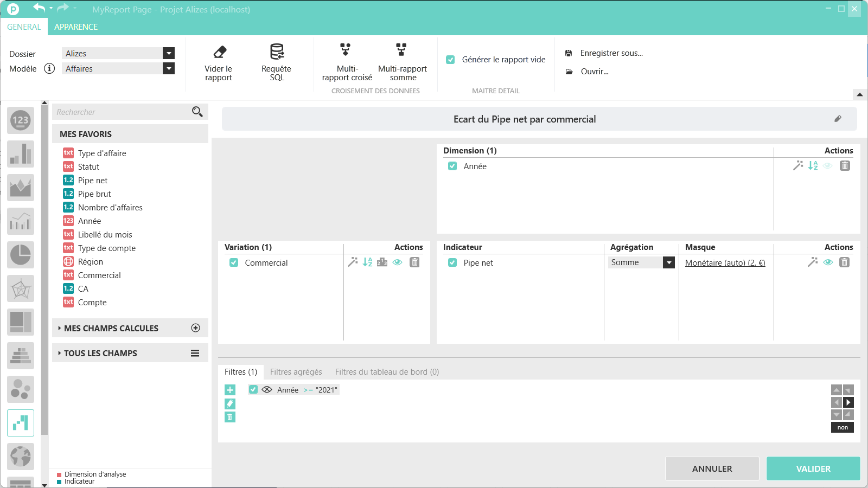The image size is (868, 488).
Task: Select the pie chart type in sidebar
Action: click(21, 255)
